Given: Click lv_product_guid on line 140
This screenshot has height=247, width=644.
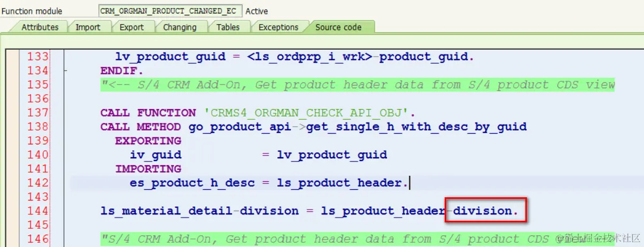Looking at the screenshot, I should [x=332, y=155].
